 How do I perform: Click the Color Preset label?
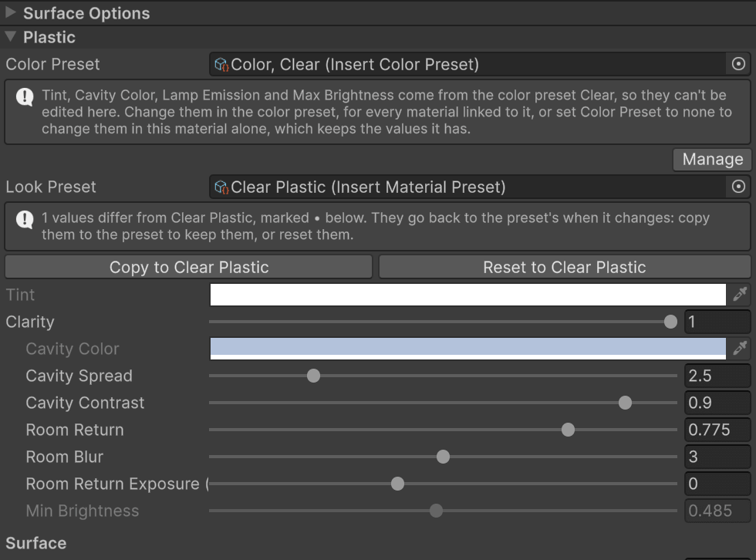pyautogui.click(x=52, y=64)
